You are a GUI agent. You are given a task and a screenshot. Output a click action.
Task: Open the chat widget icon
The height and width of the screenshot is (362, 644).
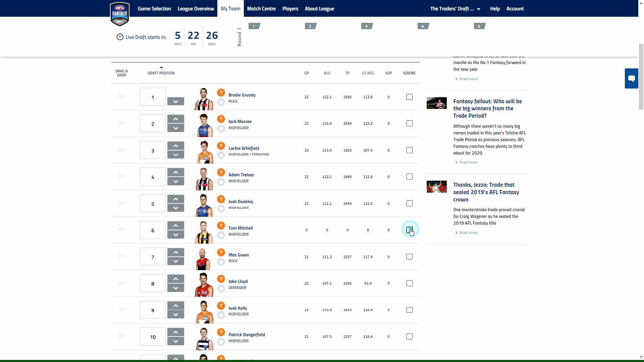click(x=631, y=78)
